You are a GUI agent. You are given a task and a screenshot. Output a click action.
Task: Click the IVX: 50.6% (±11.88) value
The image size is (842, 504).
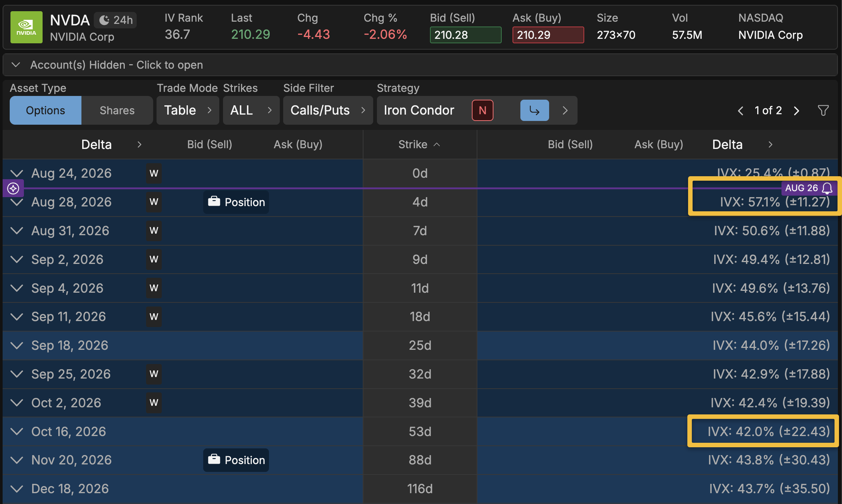click(772, 231)
